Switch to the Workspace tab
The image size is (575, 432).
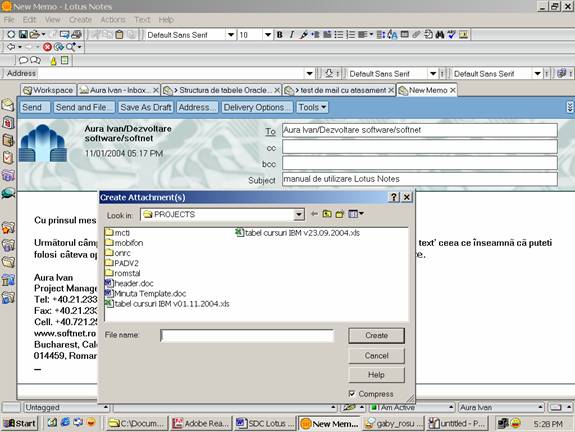[48, 90]
